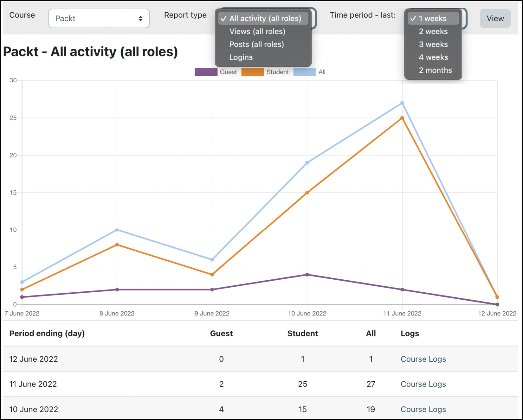
Task: Toggle the Guest purple legend swatch
Action: pyautogui.click(x=206, y=72)
